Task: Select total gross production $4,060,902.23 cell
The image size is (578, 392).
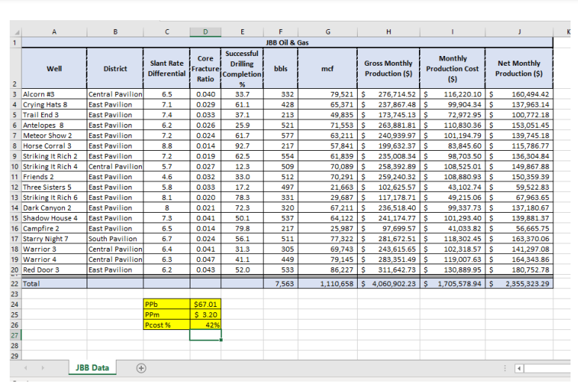Action: [x=388, y=284]
